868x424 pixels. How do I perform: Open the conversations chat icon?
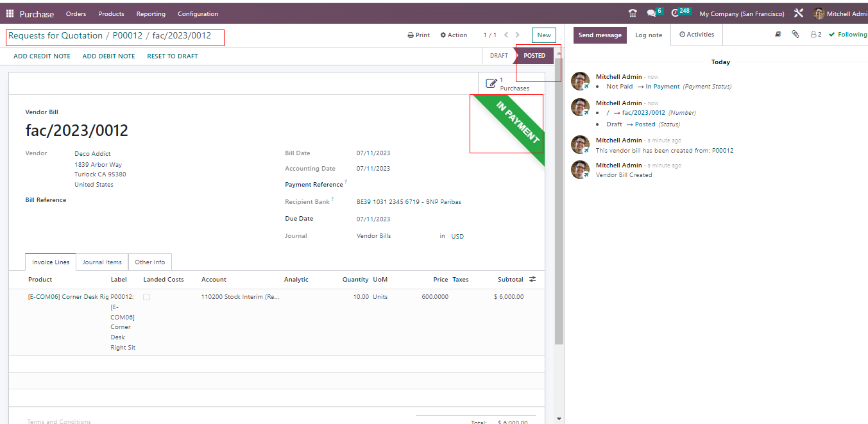[652, 13]
